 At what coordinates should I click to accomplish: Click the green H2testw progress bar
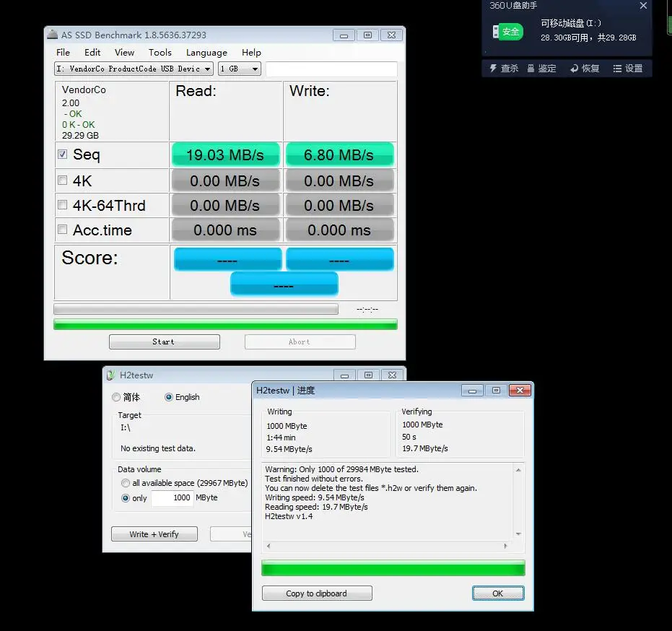(x=393, y=568)
